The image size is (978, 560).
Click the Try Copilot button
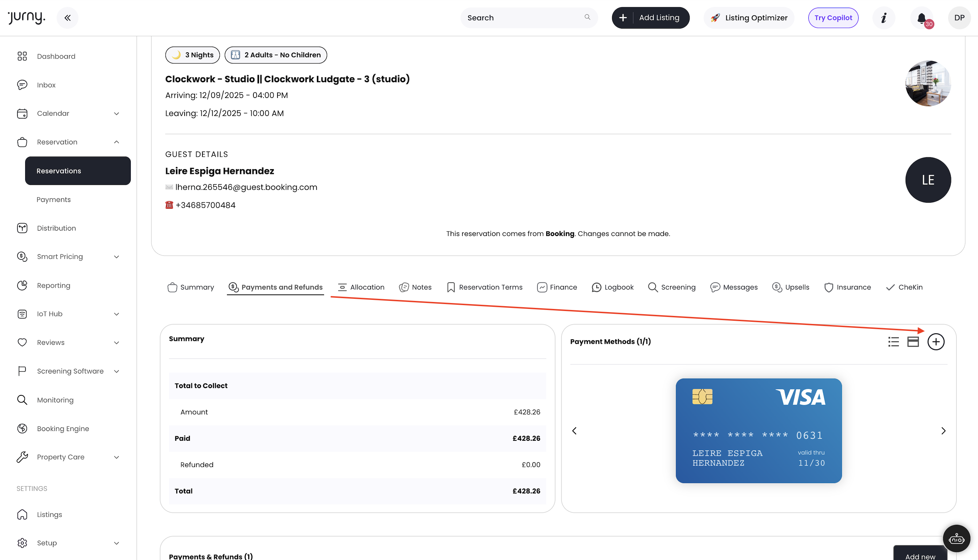(833, 18)
